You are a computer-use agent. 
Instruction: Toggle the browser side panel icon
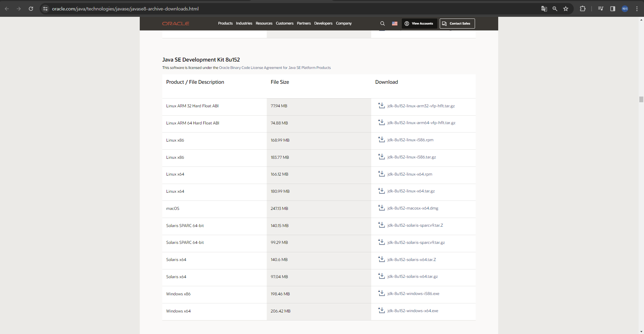(x=613, y=9)
